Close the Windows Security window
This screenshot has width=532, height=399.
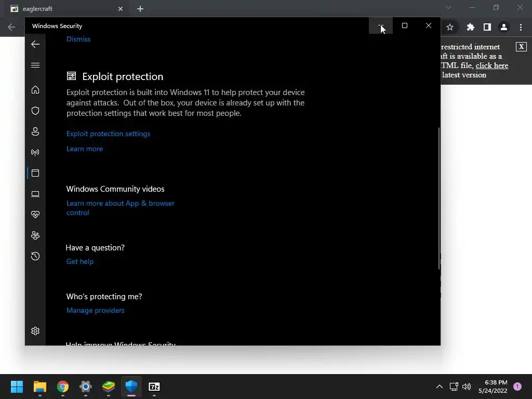click(x=429, y=26)
